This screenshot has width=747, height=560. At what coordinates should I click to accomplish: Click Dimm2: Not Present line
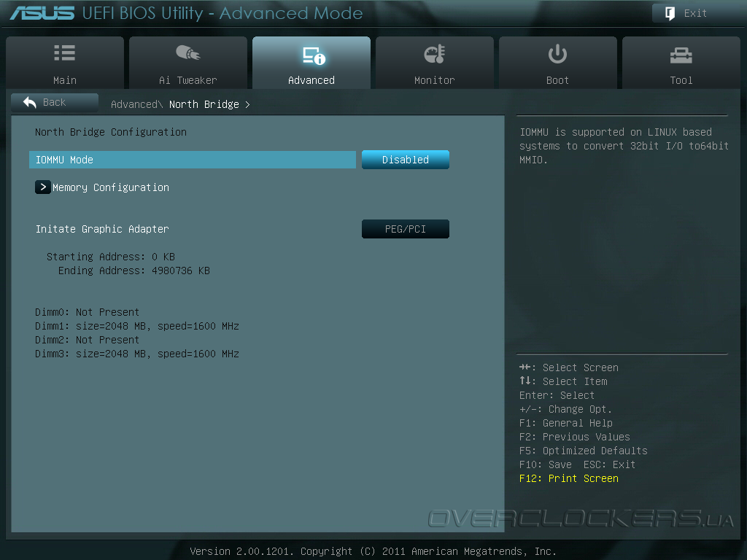(x=88, y=340)
